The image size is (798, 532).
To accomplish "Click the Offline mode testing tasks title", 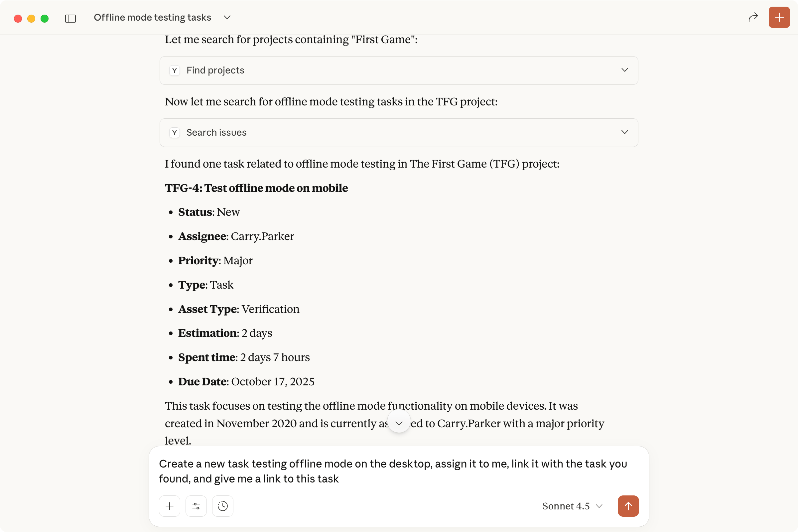I will click(152, 17).
